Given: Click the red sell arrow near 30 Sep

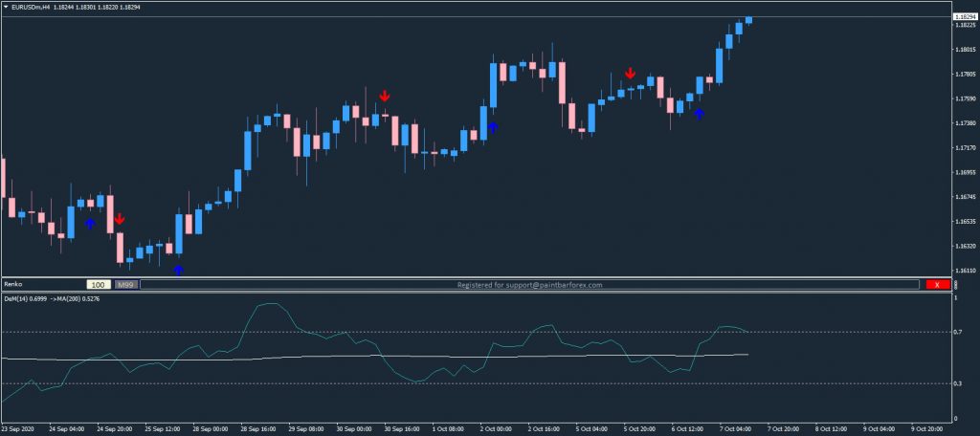Looking at the screenshot, I should point(385,96).
